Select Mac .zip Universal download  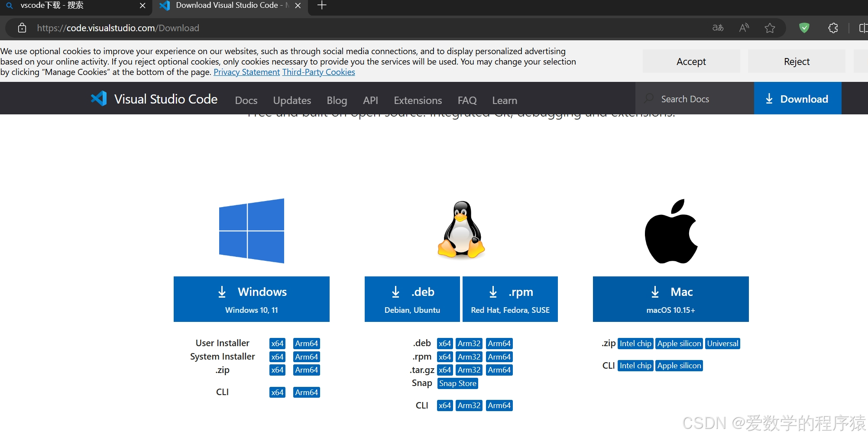pos(722,344)
